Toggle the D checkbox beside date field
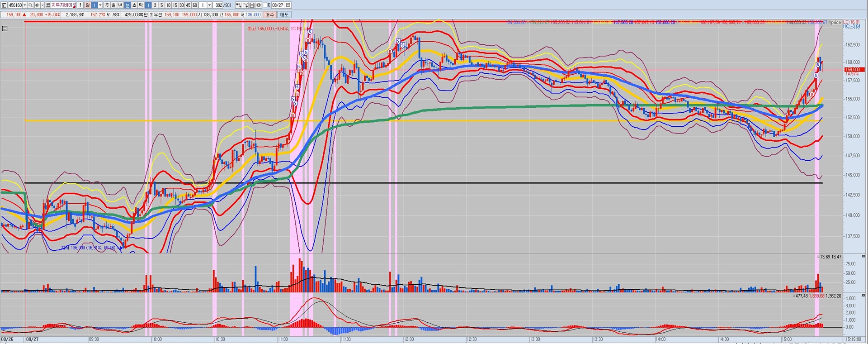Image resolution: width=868 pixels, height=344 pixels. pos(264,5)
